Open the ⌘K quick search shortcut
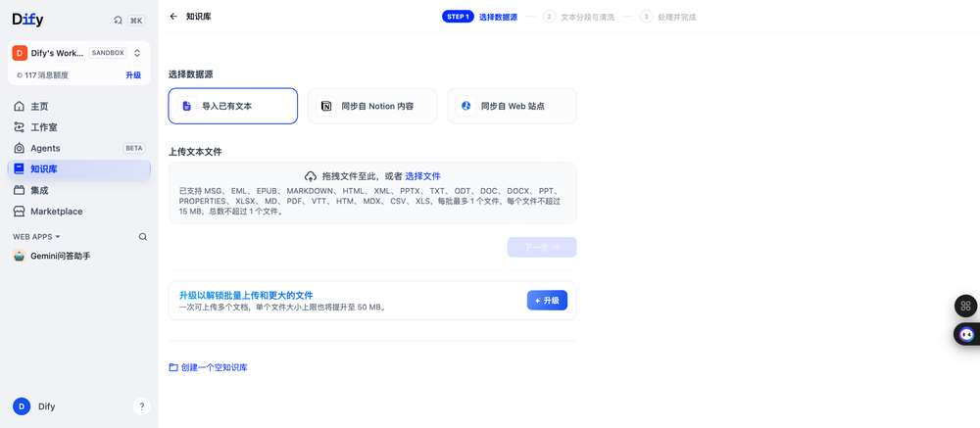The width and height of the screenshot is (980, 428). (x=136, y=20)
